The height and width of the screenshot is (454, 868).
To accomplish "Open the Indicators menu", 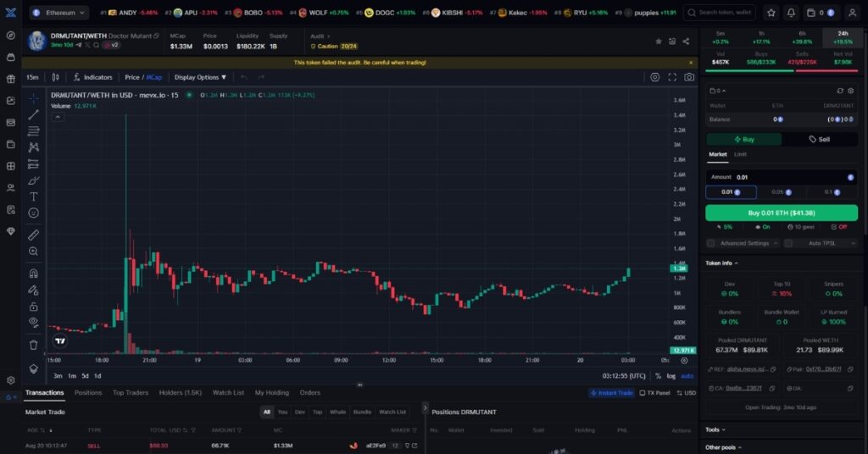I will click(92, 77).
